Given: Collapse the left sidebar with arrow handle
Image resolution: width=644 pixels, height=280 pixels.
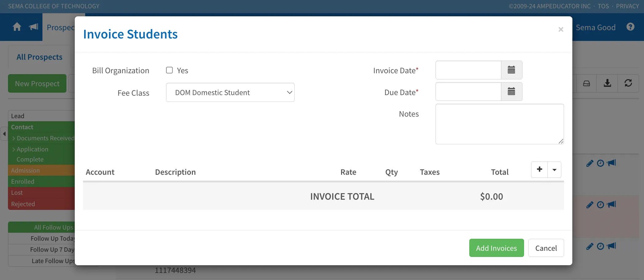Looking at the screenshot, I should [x=4, y=134].
